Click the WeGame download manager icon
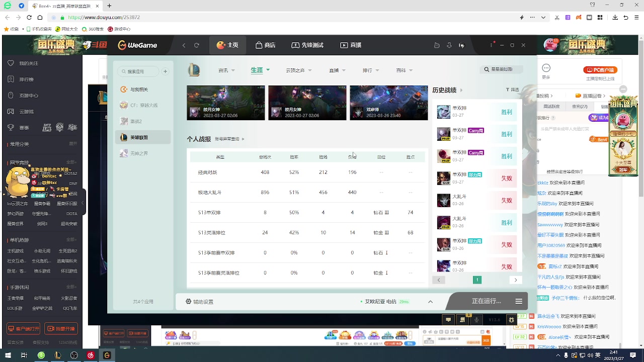 449,45
